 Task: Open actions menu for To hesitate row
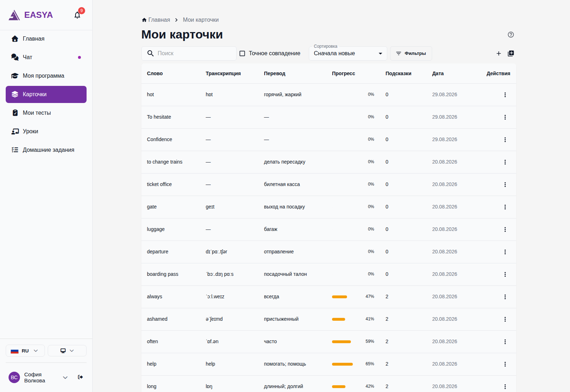click(505, 117)
